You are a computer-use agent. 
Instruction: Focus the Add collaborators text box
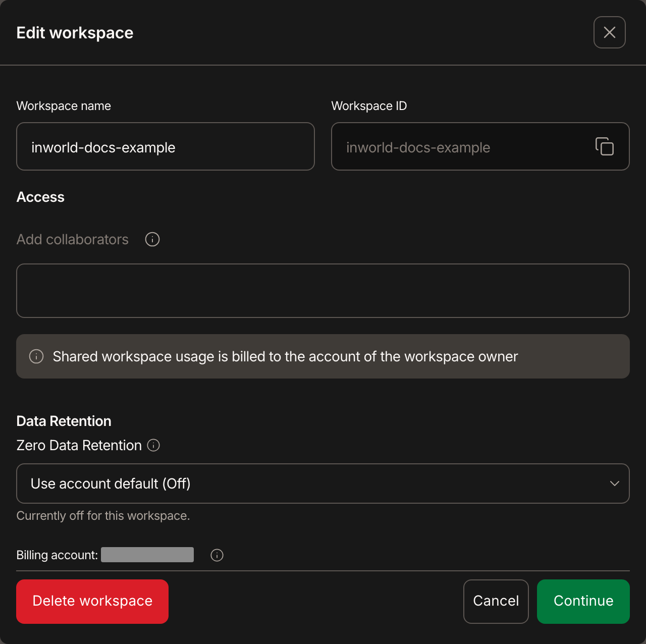(x=323, y=291)
